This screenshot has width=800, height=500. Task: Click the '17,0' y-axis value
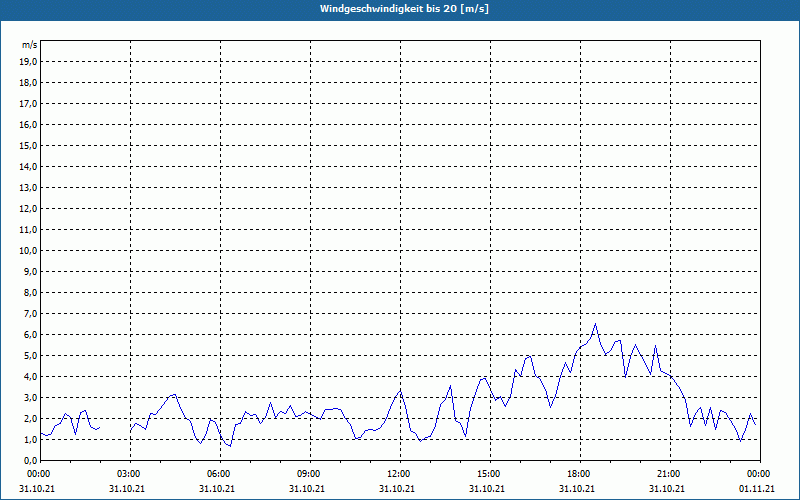(x=28, y=104)
